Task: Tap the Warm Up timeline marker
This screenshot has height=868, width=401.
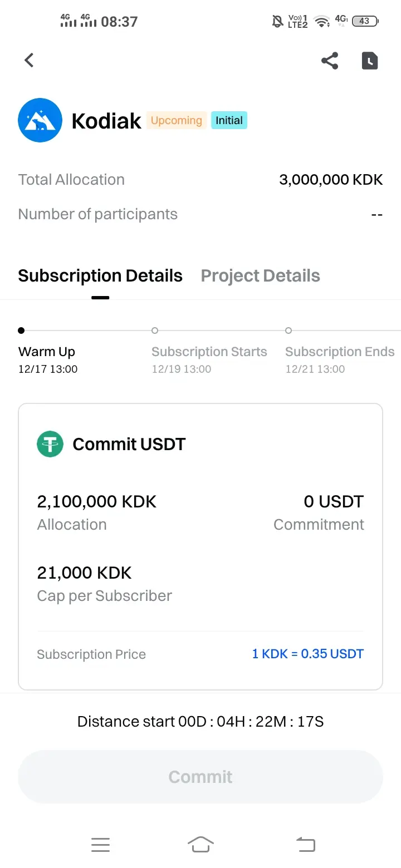Action: (x=21, y=331)
